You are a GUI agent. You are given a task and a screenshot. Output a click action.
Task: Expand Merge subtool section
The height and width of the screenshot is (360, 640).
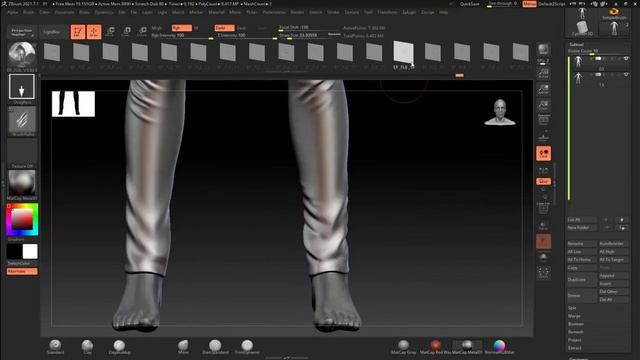point(574,316)
